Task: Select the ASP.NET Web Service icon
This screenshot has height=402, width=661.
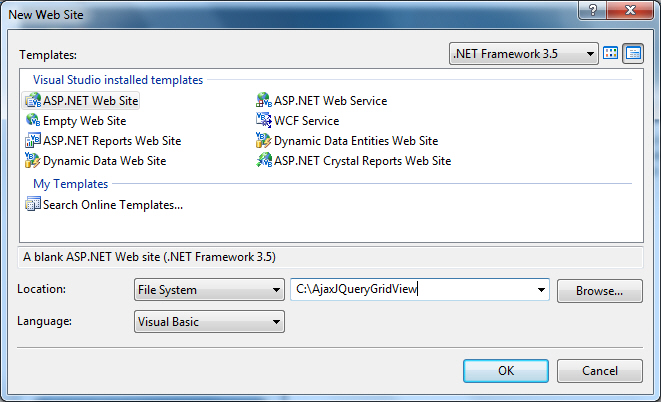Action: (264, 101)
